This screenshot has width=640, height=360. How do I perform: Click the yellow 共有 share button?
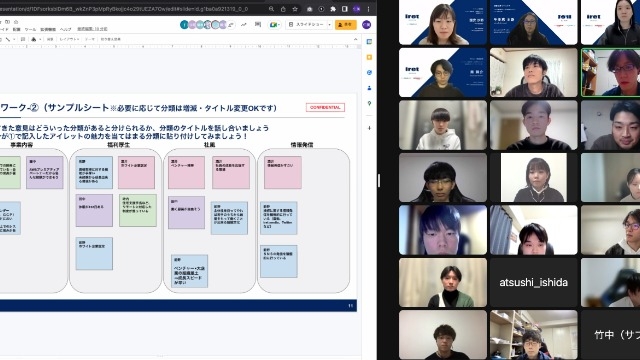[345, 24]
